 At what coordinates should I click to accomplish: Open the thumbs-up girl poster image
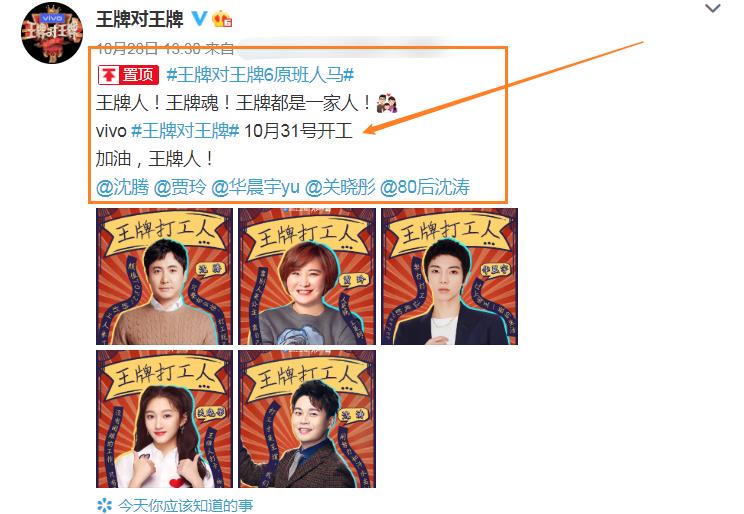[164, 419]
